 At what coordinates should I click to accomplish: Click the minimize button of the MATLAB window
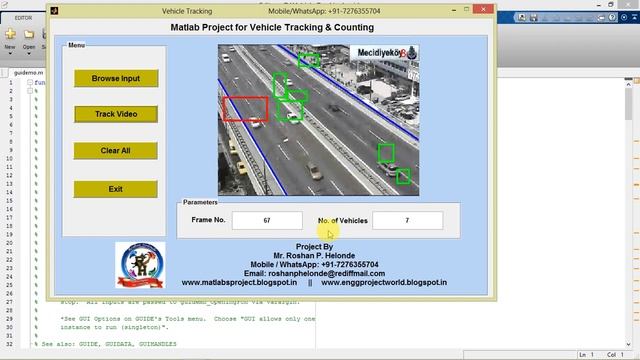[598, 5]
